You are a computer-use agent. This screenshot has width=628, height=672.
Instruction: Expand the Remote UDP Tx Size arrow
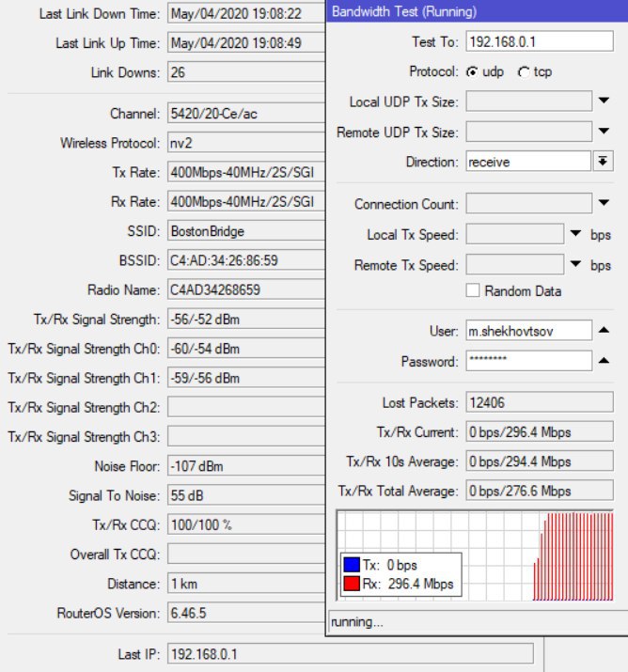604,132
